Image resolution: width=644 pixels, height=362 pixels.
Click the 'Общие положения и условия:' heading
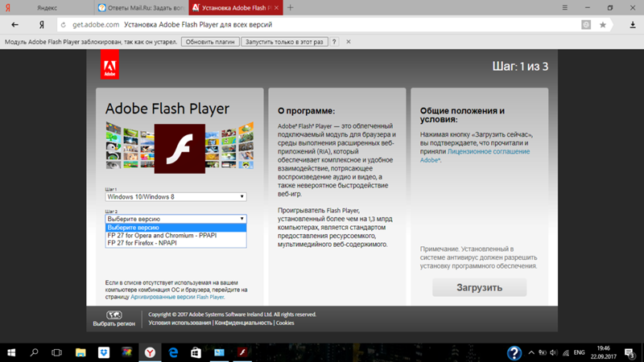click(x=462, y=115)
